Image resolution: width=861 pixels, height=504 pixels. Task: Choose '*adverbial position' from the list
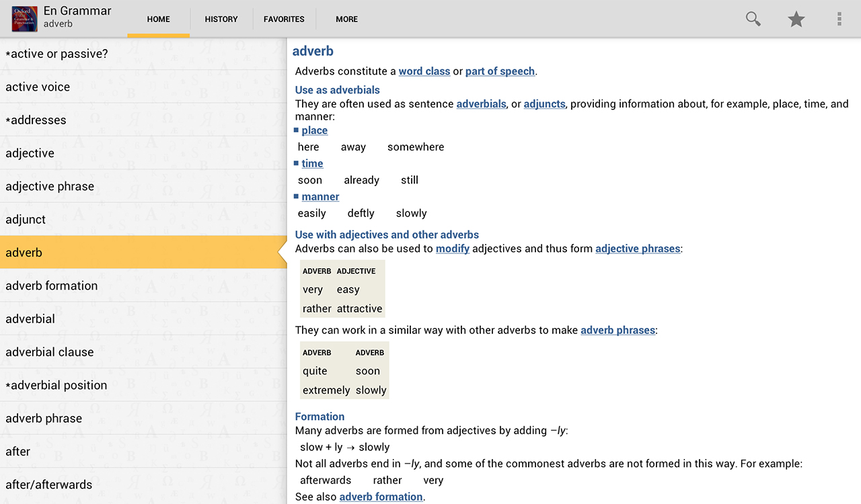[x=57, y=385]
